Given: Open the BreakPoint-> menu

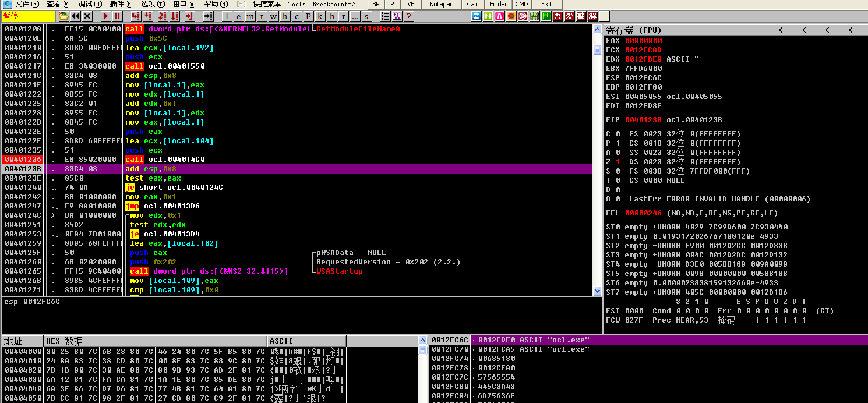Looking at the screenshot, I should pyautogui.click(x=334, y=4).
